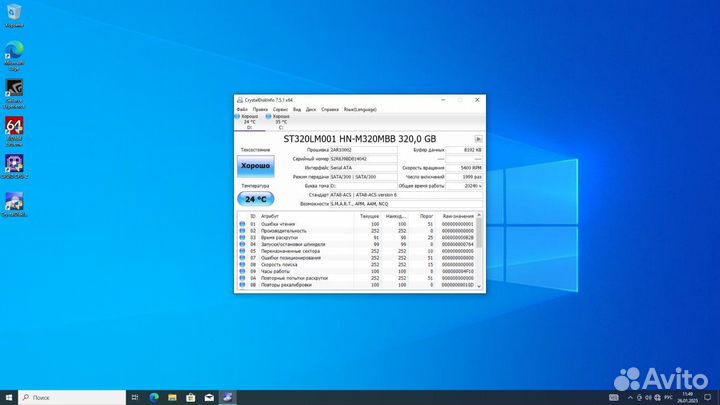Open the Сервис menu
This screenshot has width=720, height=405.
click(280, 108)
